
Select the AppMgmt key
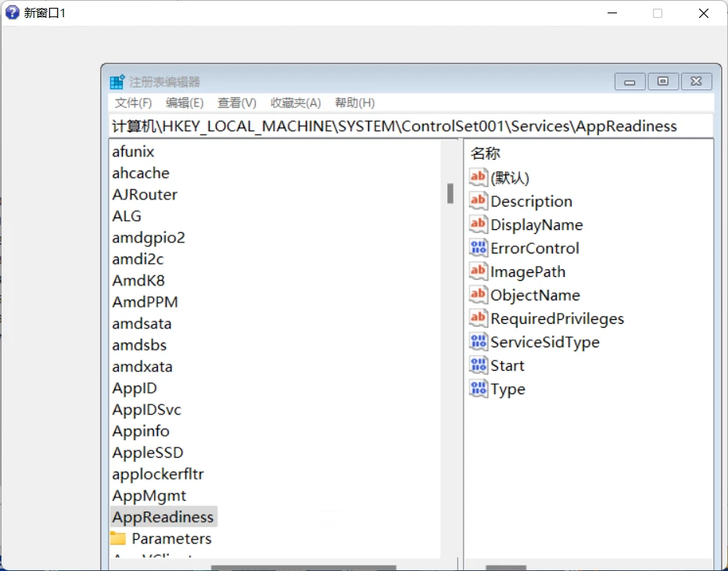click(x=149, y=496)
